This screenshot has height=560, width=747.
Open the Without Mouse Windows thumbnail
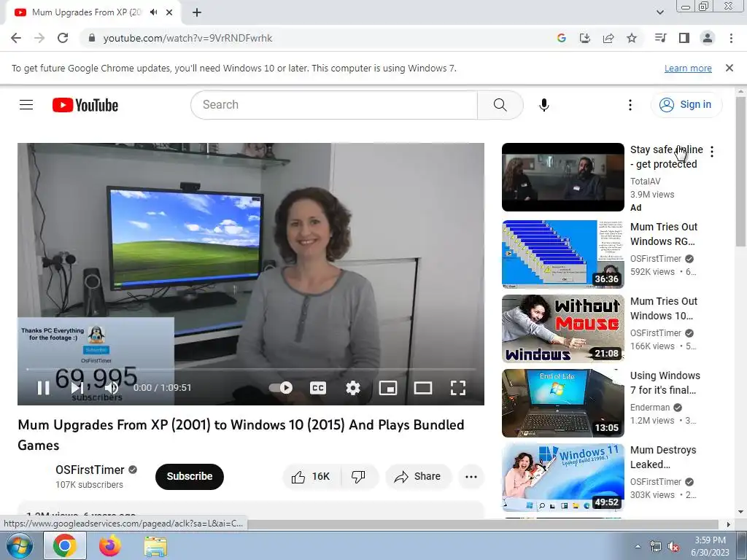[563, 329]
